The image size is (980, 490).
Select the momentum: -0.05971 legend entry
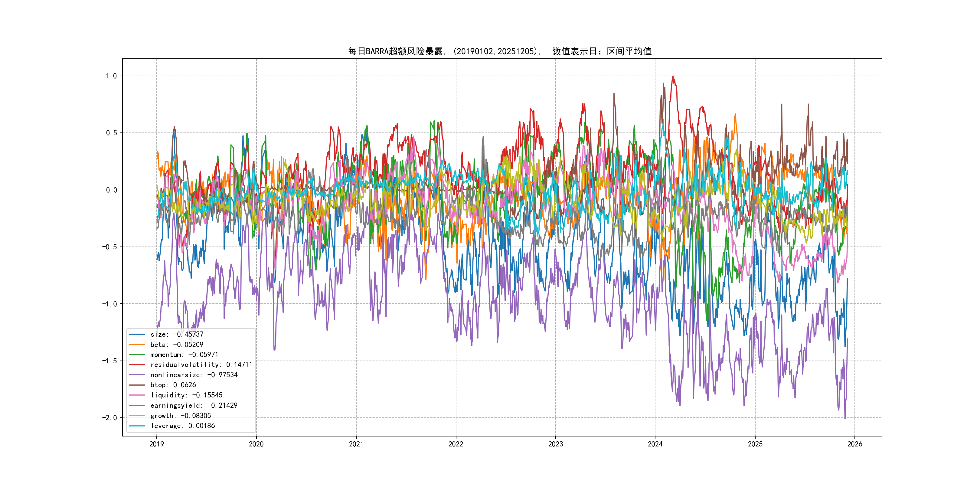point(184,354)
